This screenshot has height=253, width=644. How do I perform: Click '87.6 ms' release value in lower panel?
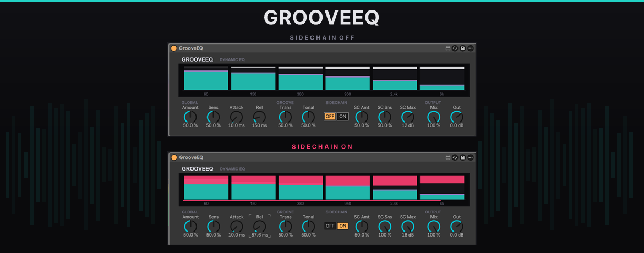click(x=260, y=235)
